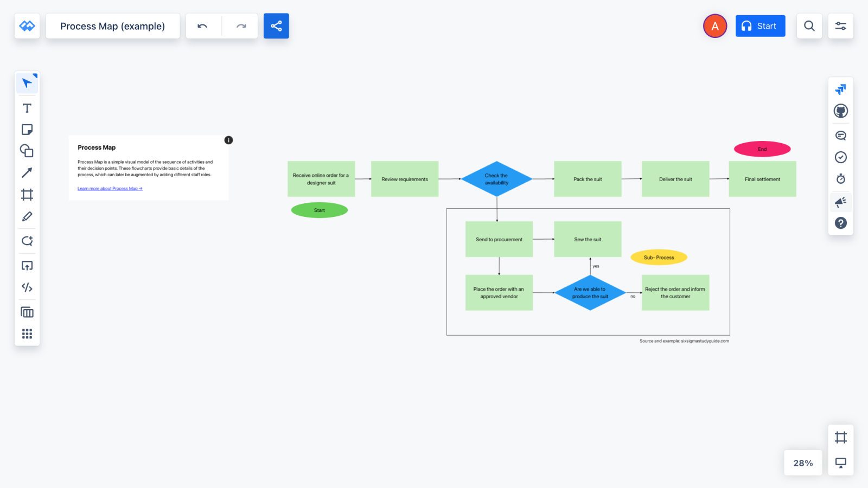Open the help menu
This screenshot has height=488, width=868.
point(841,223)
